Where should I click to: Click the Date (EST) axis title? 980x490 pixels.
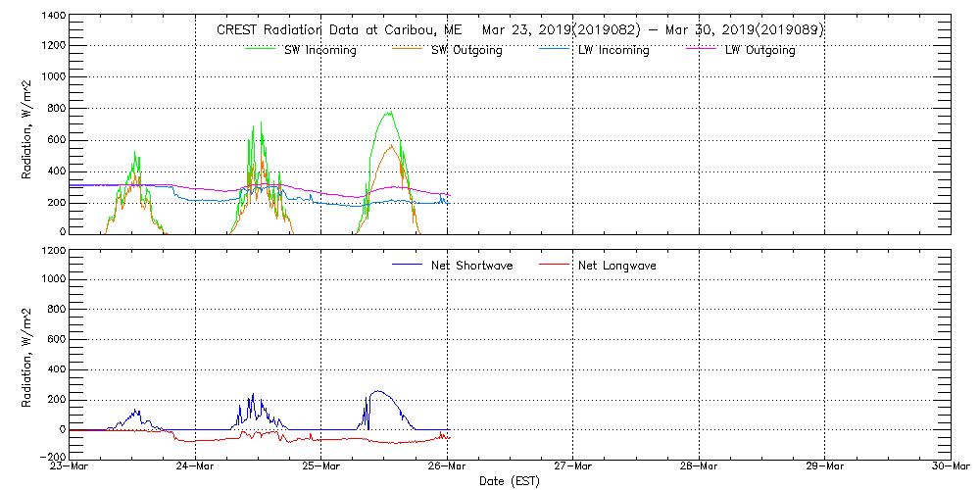[510, 481]
